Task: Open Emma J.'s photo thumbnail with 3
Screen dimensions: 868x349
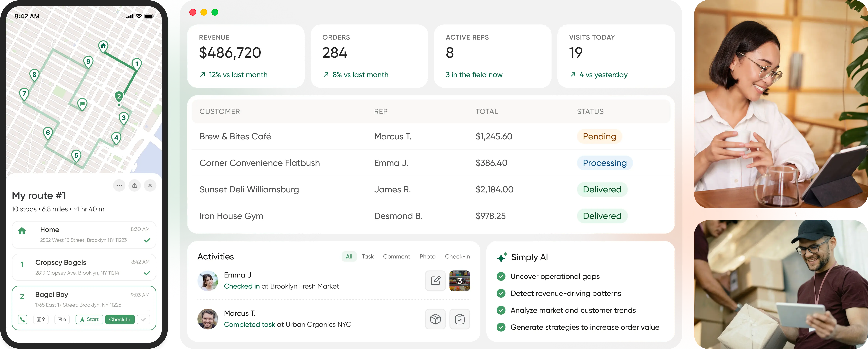Action: coord(460,280)
